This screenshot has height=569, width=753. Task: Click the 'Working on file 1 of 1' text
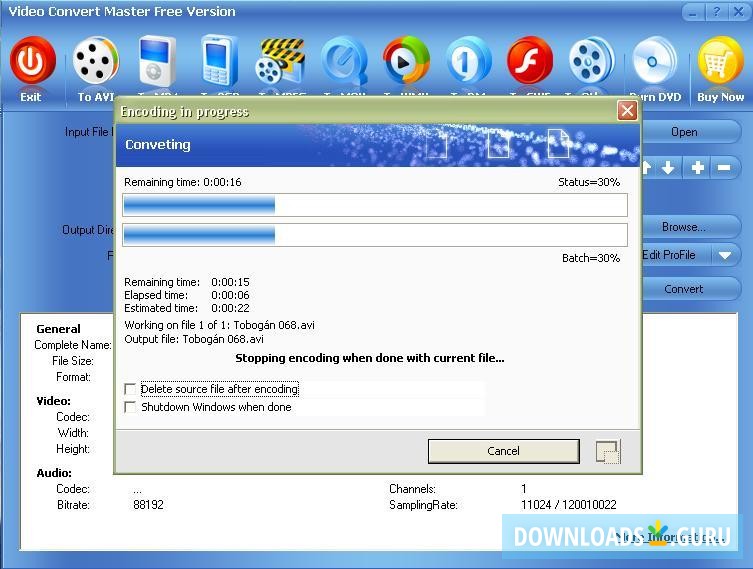pos(219,325)
